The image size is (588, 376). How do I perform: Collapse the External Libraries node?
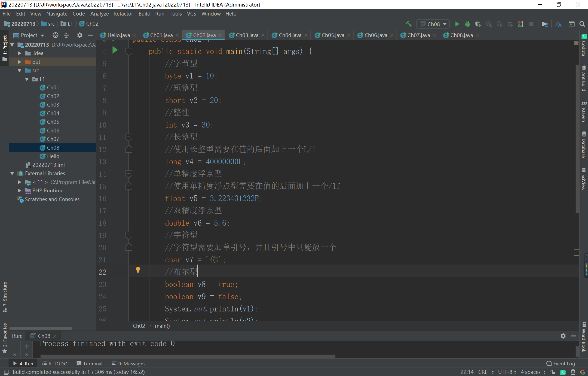coord(12,173)
